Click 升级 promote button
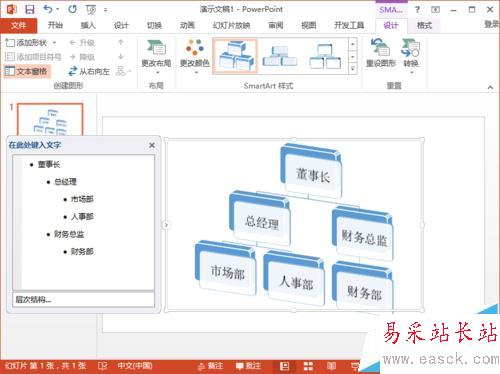Screen dimensions: 500x374 click(82, 43)
